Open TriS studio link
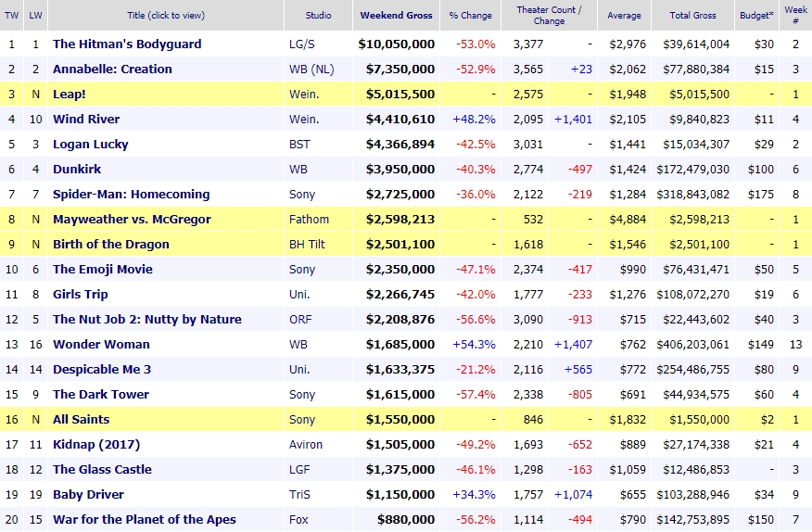The image size is (812, 532). pos(299,495)
